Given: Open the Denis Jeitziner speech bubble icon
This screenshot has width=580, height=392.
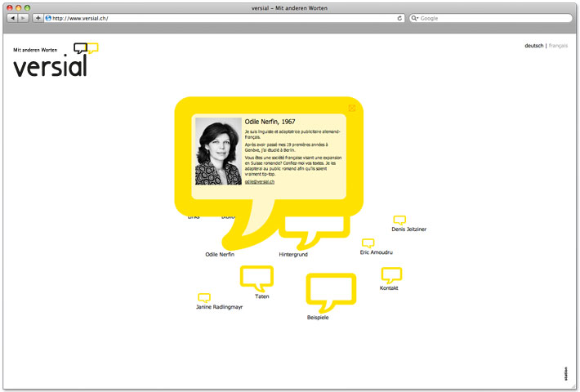Looking at the screenshot, I should pyautogui.click(x=399, y=220).
